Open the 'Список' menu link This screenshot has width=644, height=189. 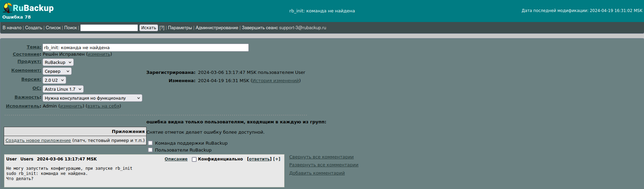click(x=53, y=28)
